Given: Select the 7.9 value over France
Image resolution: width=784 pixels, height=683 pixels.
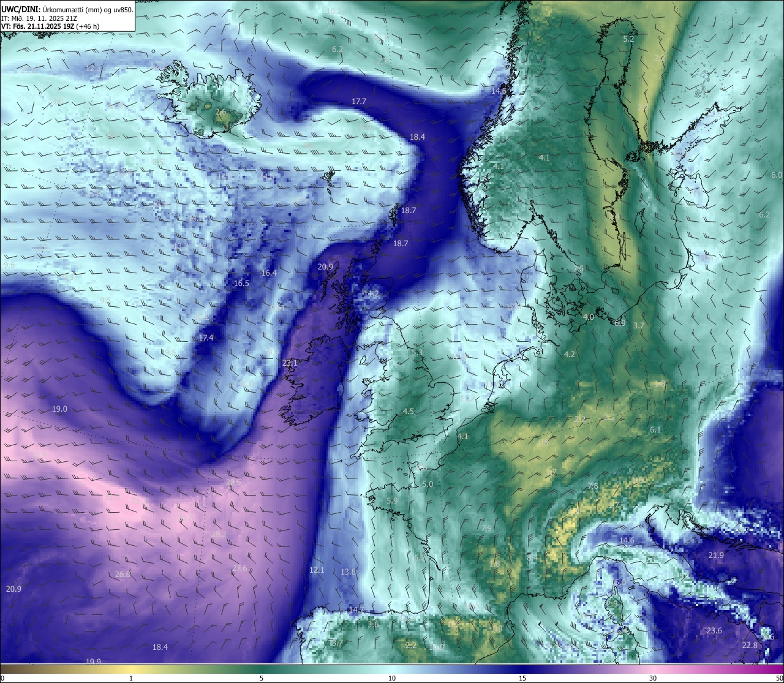Looking at the screenshot, I should [x=487, y=528].
